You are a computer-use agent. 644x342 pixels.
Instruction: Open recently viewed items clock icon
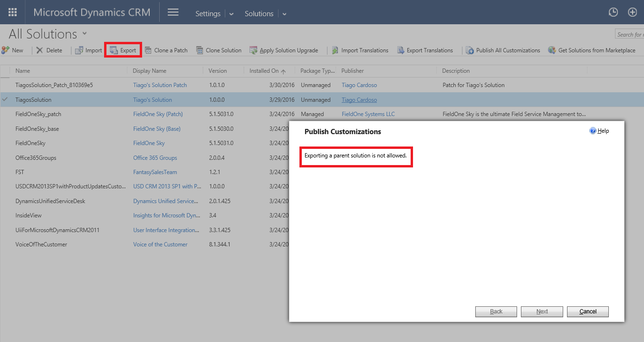click(613, 13)
